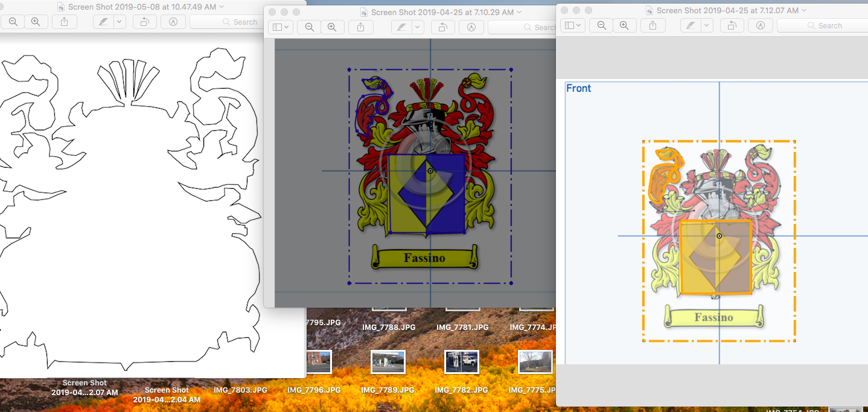Open sidebar view menu in 7.10.29 AM window
Screen dimensions: 868x412
tap(281, 27)
